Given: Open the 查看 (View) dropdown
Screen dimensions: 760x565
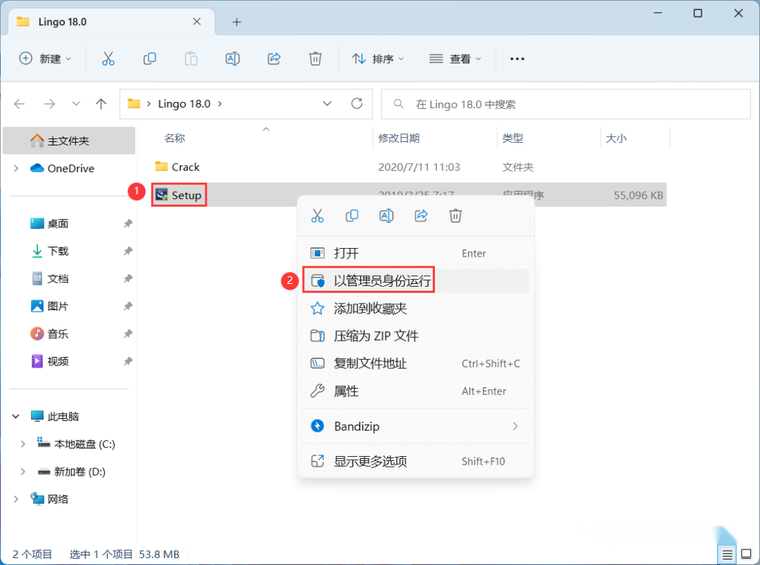Looking at the screenshot, I should pyautogui.click(x=455, y=59).
